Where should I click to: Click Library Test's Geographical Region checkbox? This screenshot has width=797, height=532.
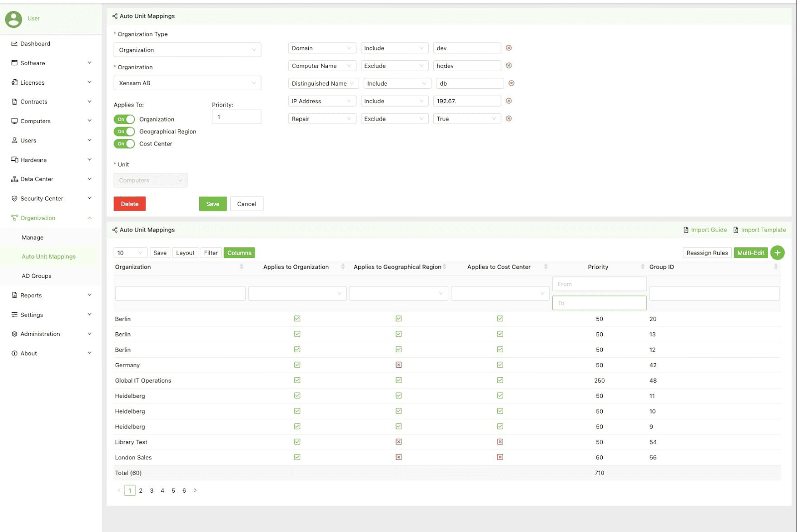tap(398, 442)
